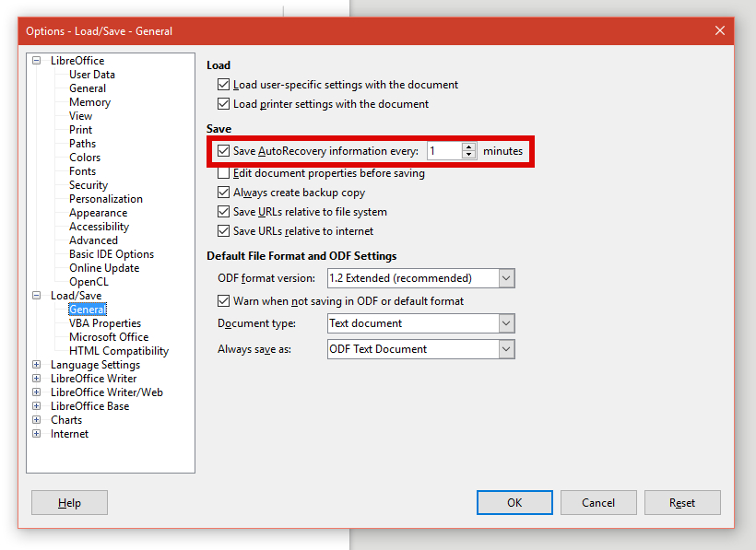Click the AutoRecovery minutes input field
The image size is (756, 550).
[x=444, y=151]
